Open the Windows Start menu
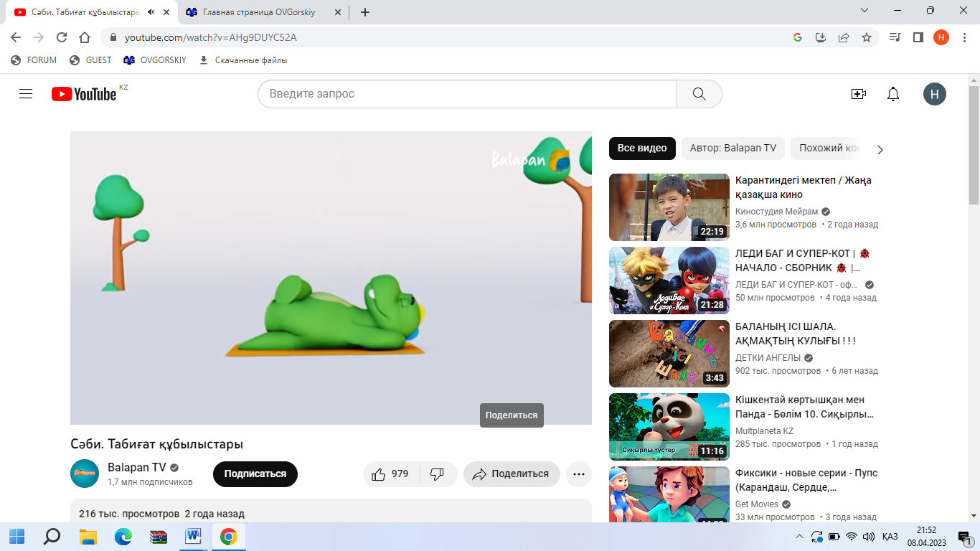The image size is (980, 551). coord(17,536)
